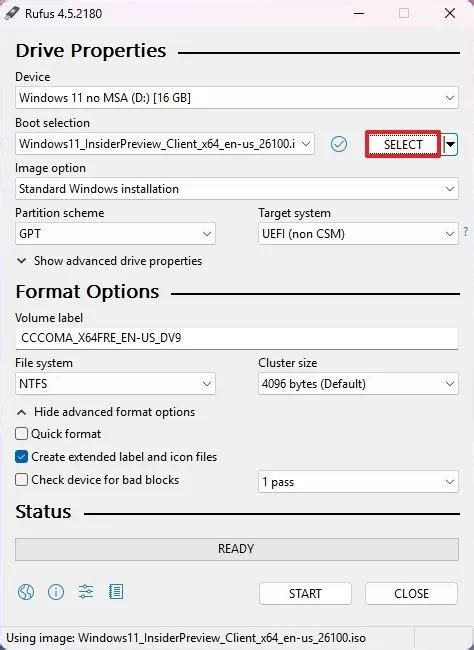Viewport: 474px width, 650px height.
Task: Open the Device dropdown list
Action: coord(237,98)
